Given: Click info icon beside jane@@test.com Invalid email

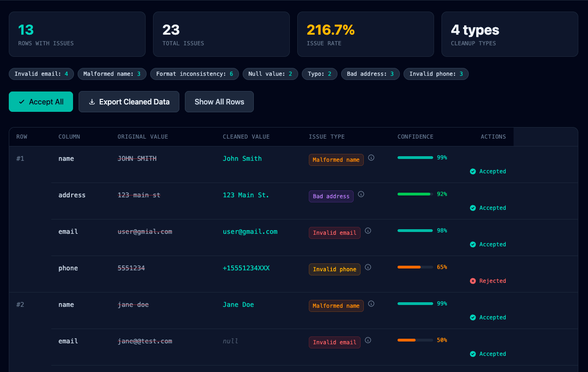Looking at the screenshot, I should tap(368, 340).
